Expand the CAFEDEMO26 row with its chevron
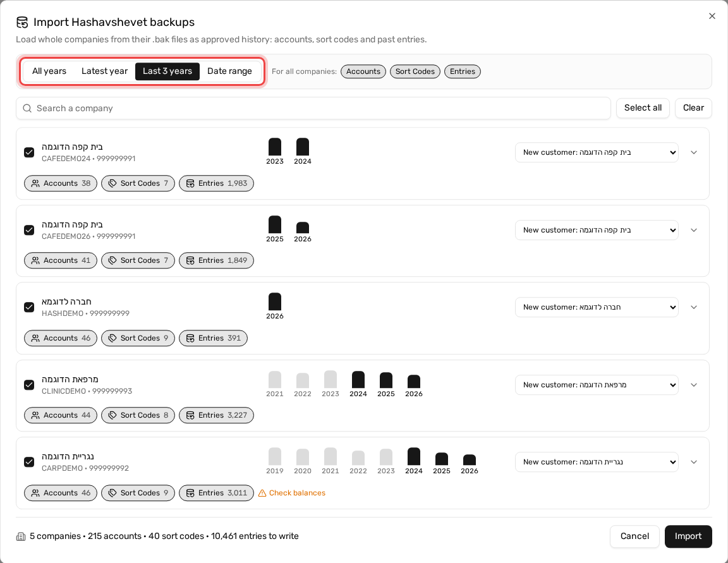This screenshot has width=728, height=563. pyautogui.click(x=694, y=230)
